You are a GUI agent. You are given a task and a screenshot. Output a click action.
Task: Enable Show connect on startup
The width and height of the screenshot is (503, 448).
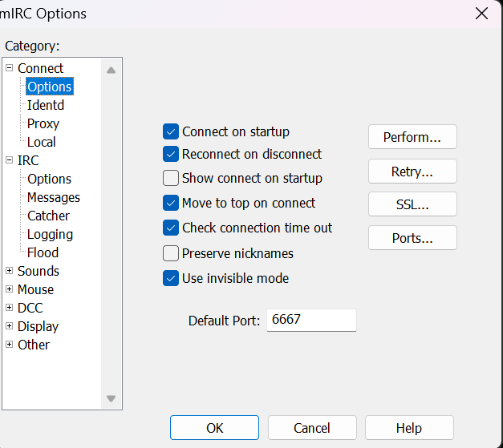pyautogui.click(x=170, y=178)
